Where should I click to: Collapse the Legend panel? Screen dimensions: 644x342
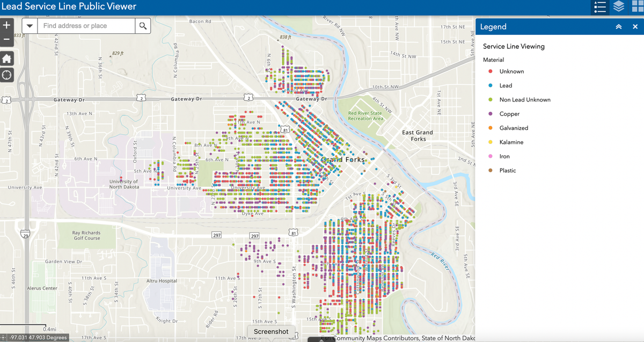(x=619, y=27)
